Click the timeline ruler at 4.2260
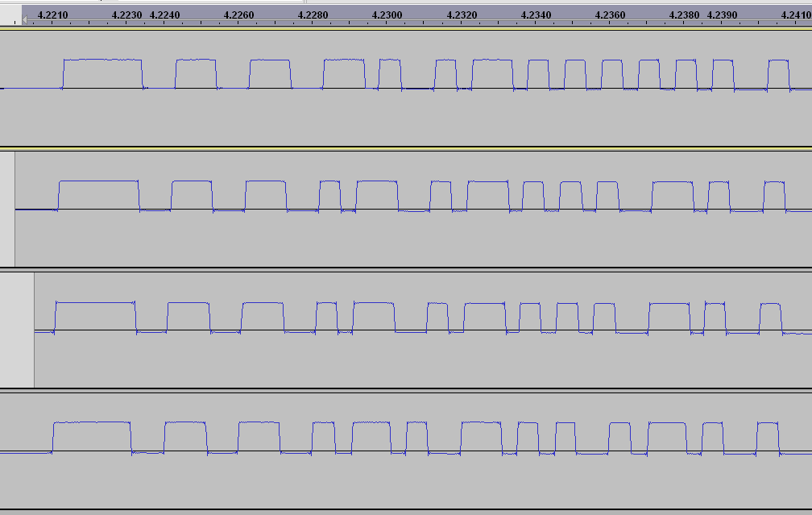The image size is (812, 515). (x=238, y=15)
